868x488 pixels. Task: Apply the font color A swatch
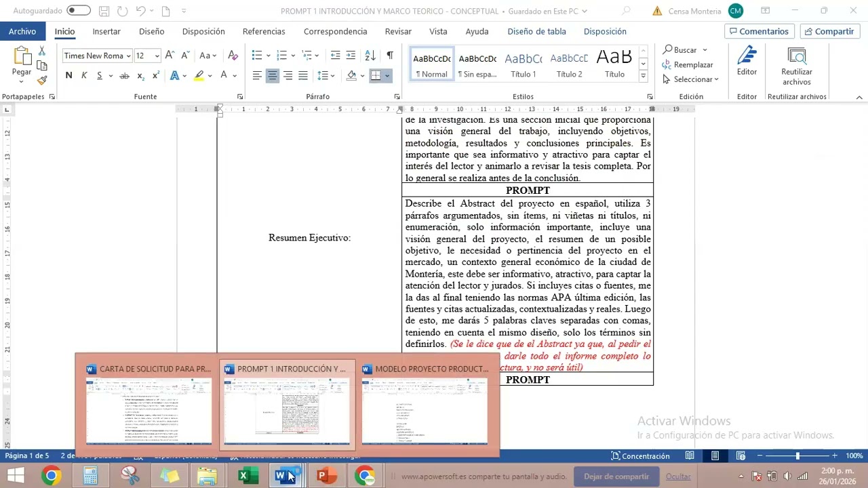click(x=224, y=75)
